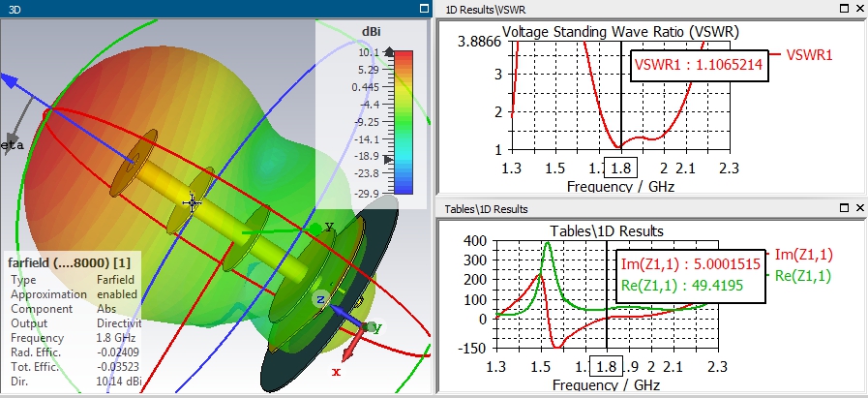Click the green y label near antenna middle
Image resolution: width=868 pixels, height=398 pixels.
(329, 227)
